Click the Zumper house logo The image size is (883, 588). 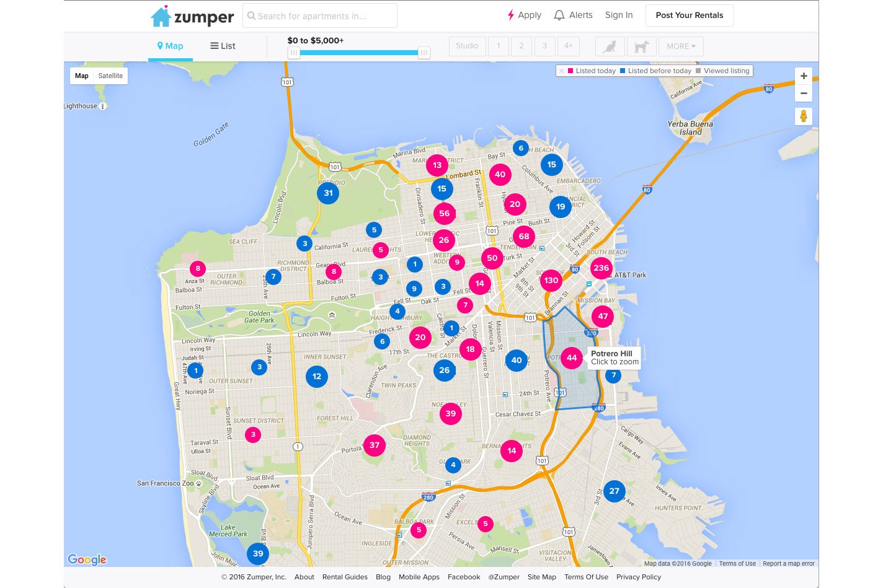pos(192,16)
